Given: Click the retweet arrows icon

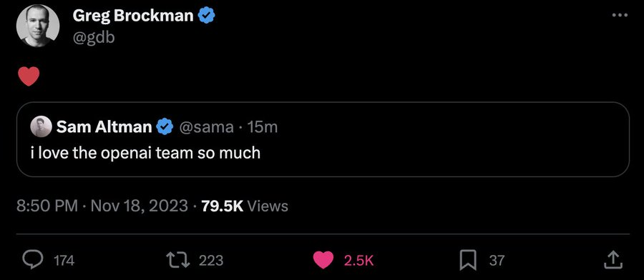Looking at the screenshot, I should (x=178, y=260).
